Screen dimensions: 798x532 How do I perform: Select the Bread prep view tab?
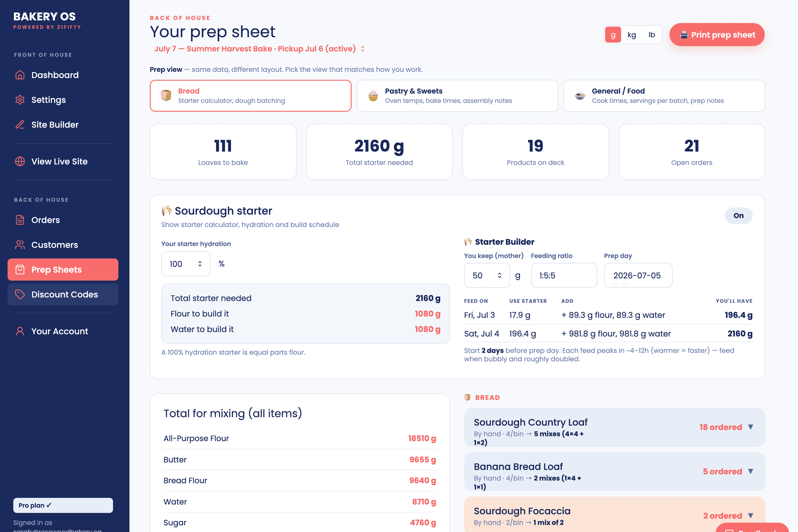click(250, 96)
